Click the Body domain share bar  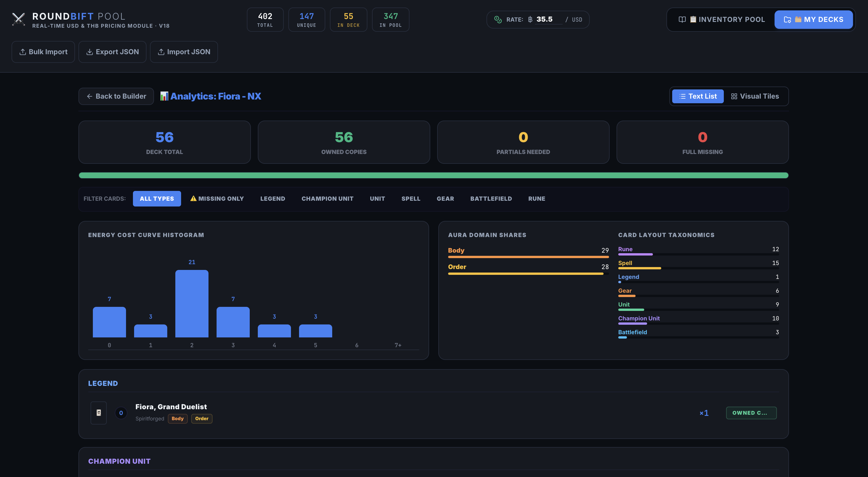coord(528,257)
